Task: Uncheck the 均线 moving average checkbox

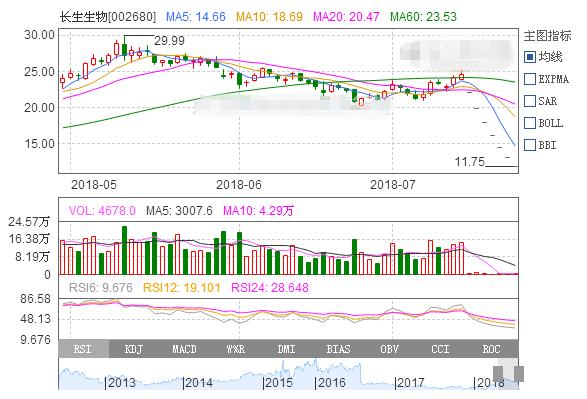Action: coord(530,57)
